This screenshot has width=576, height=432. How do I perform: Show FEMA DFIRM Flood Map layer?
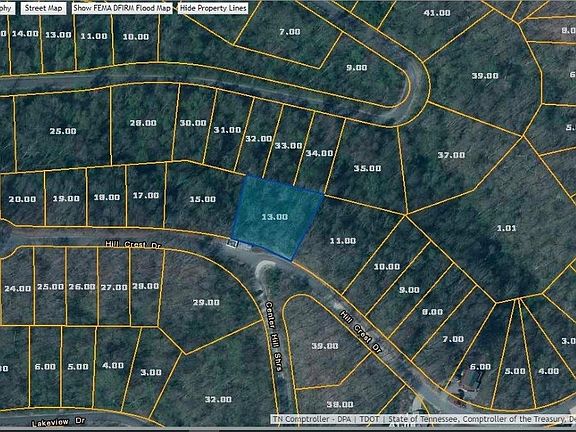point(122,8)
